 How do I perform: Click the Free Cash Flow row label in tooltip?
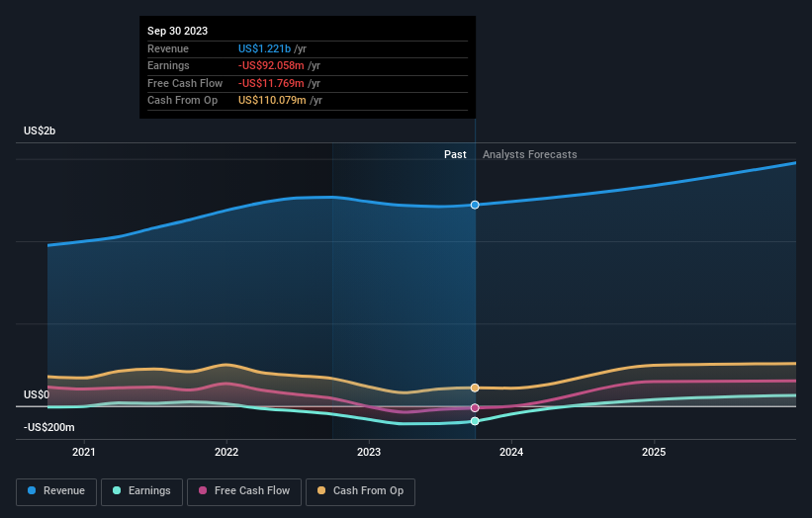(x=185, y=83)
